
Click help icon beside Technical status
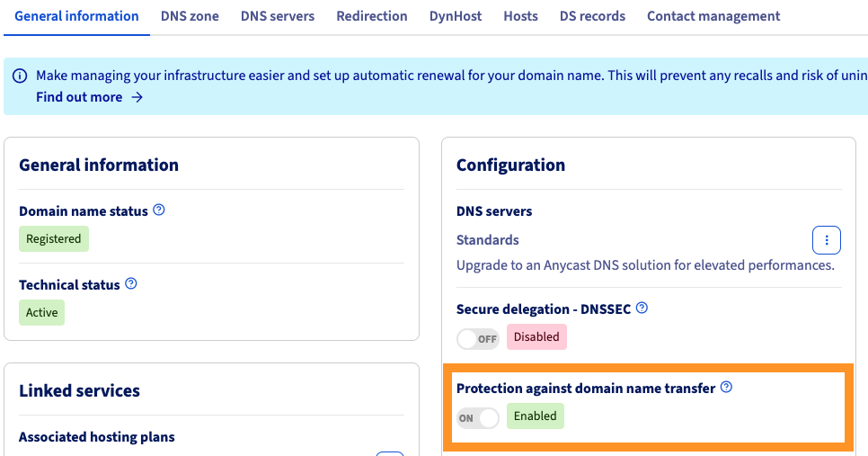tap(131, 284)
